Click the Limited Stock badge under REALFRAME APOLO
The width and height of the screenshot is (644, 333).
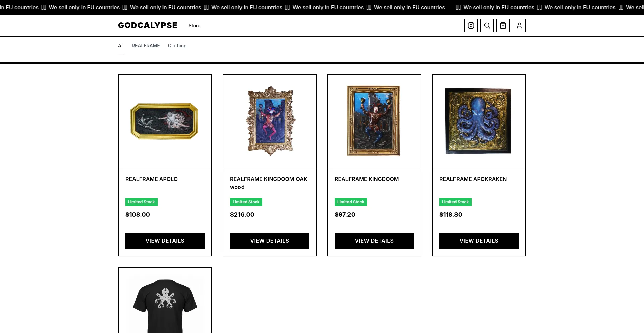pos(141,202)
